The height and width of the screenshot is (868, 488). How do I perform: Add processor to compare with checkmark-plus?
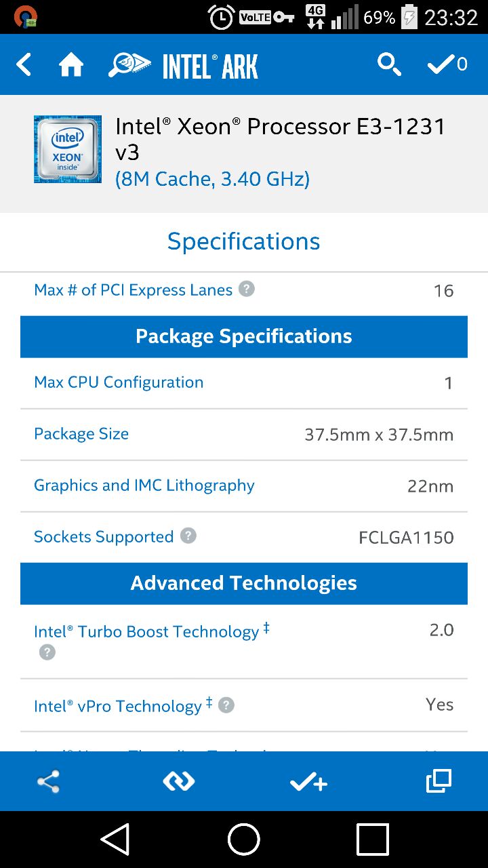click(x=309, y=782)
